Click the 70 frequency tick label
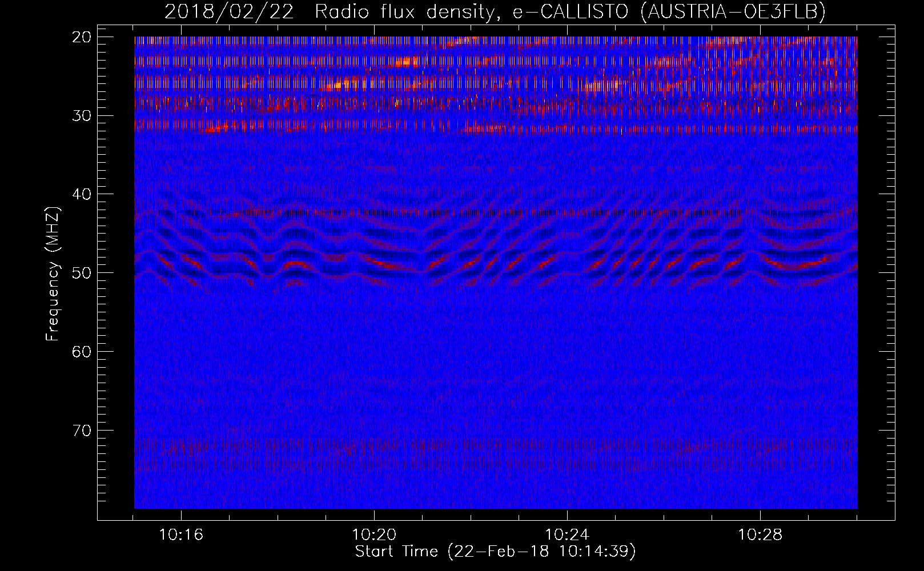924x571 pixels. (82, 431)
